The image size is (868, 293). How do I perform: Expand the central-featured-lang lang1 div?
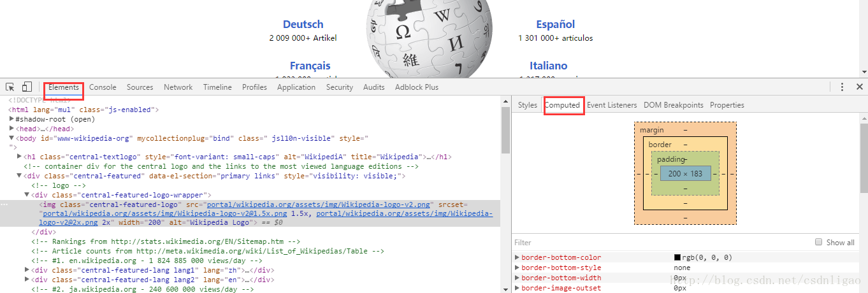tap(27, 270)
